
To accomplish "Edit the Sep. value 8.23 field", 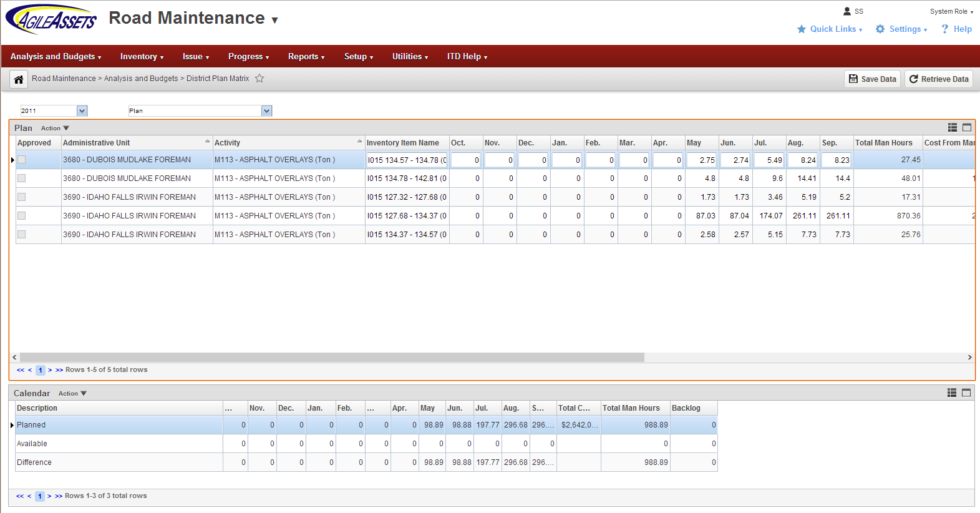I will [x=837, y=160].
